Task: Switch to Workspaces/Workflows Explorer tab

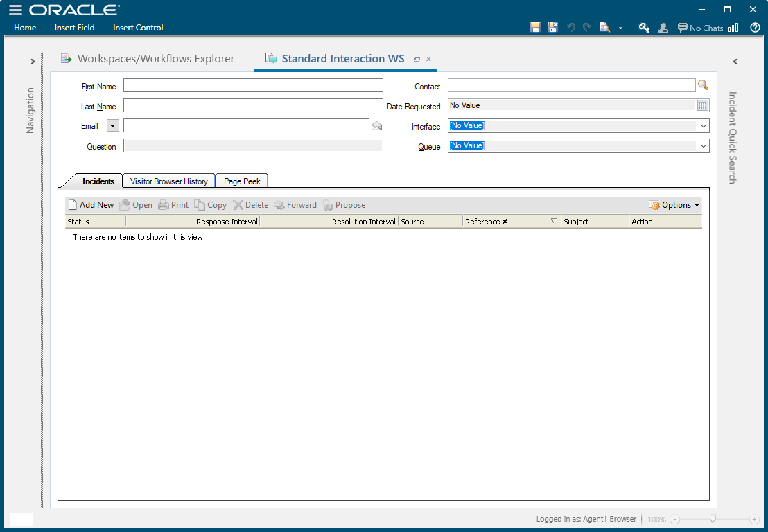Action: [x=148, y=59]
